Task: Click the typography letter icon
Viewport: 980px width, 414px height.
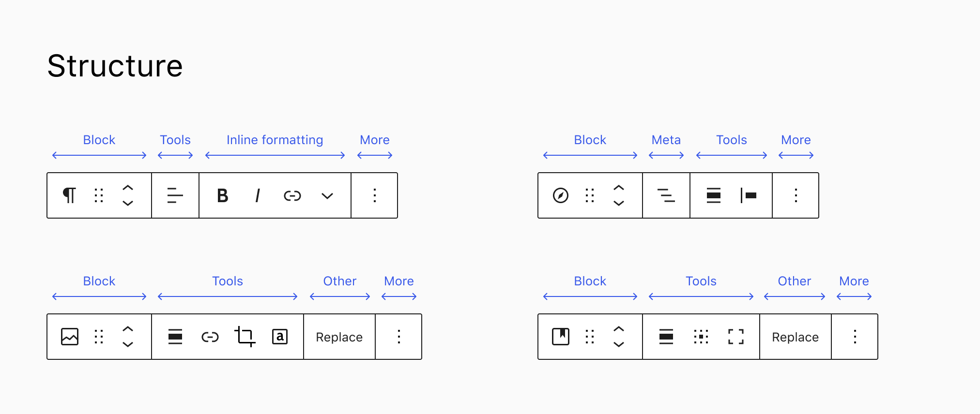Action: [280, 336]
